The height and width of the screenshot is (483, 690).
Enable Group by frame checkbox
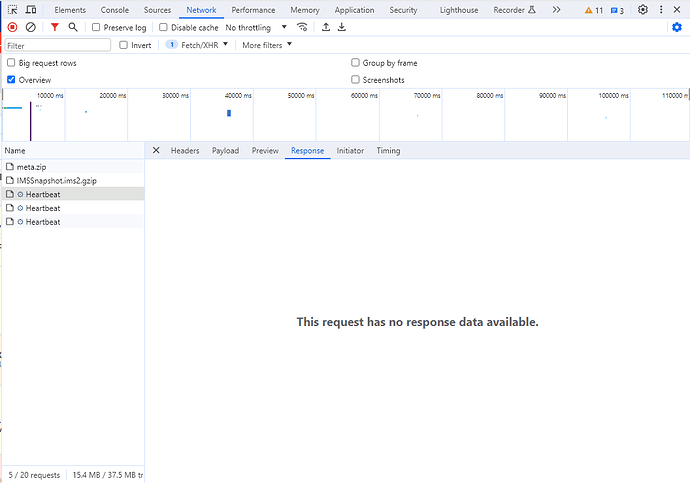pyautogui.click(x=355, y=63)
